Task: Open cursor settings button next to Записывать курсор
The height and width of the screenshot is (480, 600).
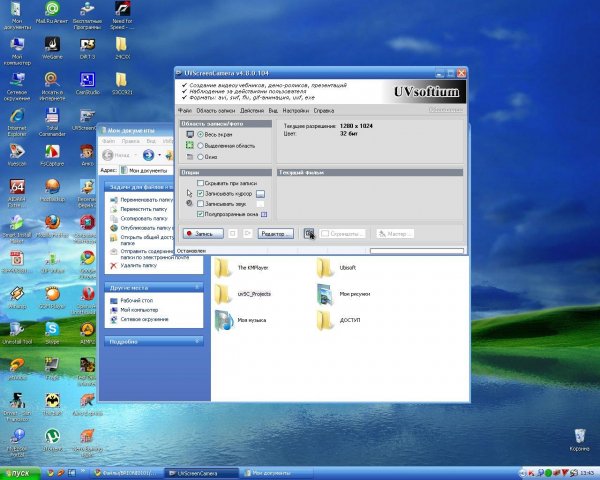Action: click(260, 194)
